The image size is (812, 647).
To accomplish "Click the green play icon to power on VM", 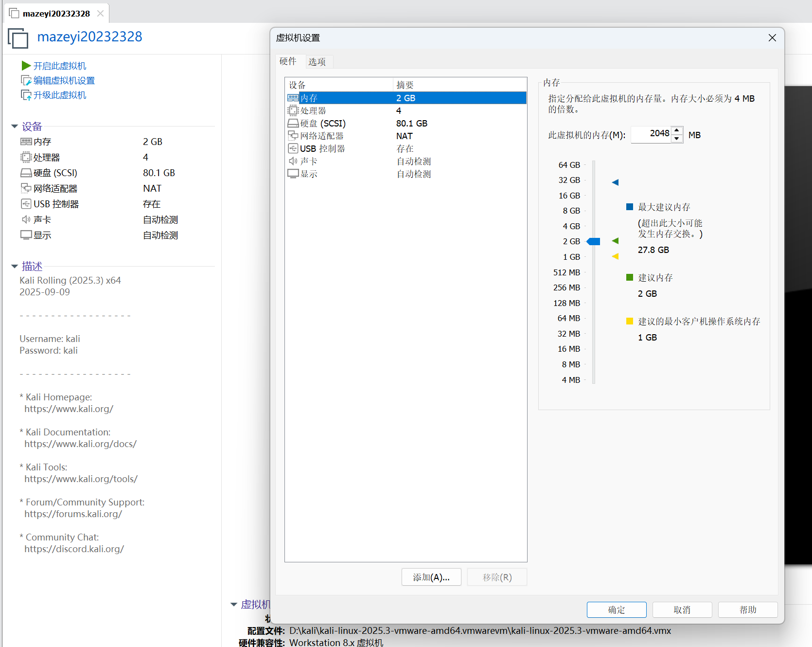I will [x=26, y=66].
